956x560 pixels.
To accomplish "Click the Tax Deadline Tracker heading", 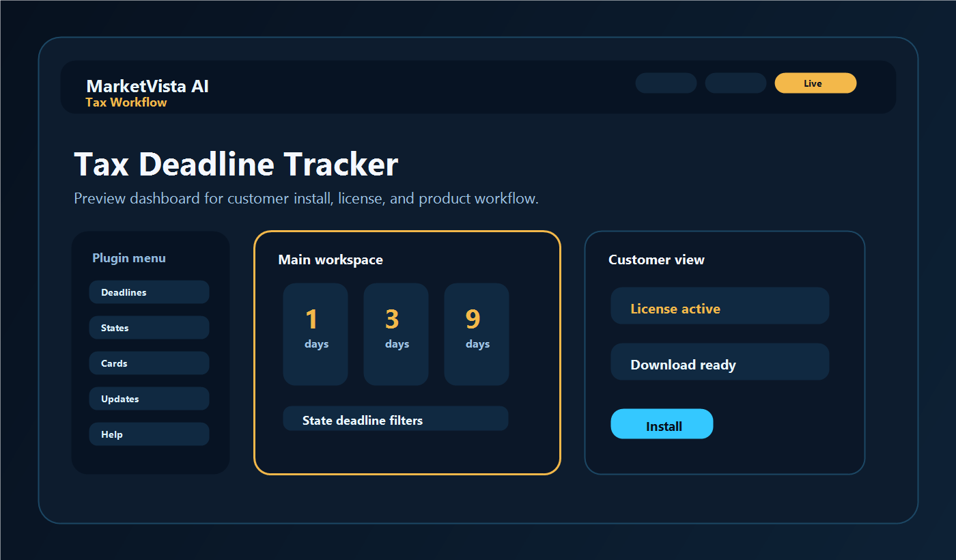I will [236, 165].
